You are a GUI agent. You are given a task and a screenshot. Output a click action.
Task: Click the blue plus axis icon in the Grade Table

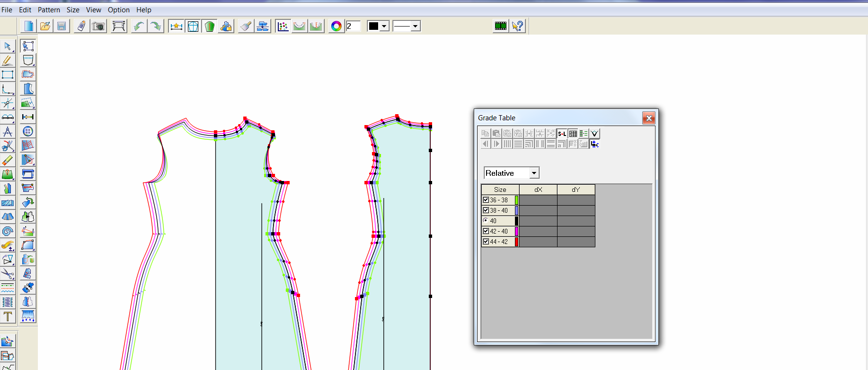click(x=594, y=144)
